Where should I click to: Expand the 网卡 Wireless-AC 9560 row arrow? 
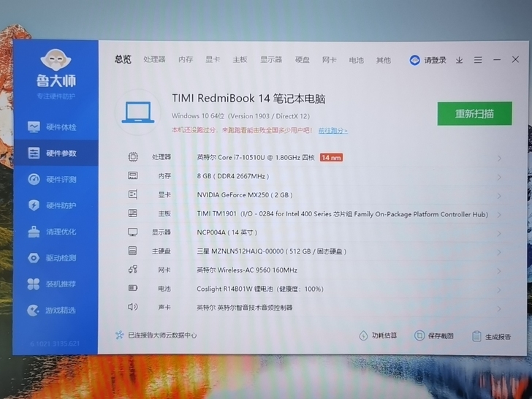coord(499,271)
